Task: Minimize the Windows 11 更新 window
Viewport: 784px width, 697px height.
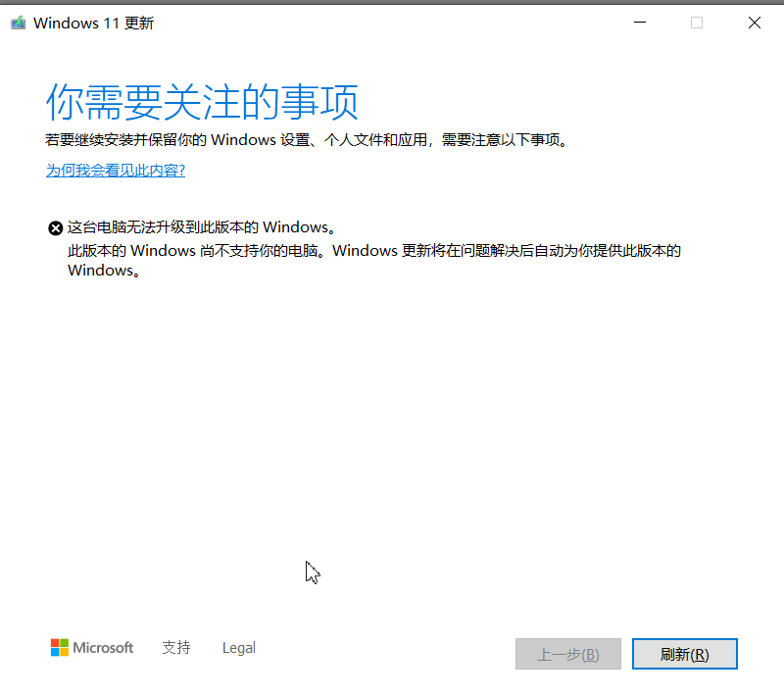Action: (x=640, y=23)
